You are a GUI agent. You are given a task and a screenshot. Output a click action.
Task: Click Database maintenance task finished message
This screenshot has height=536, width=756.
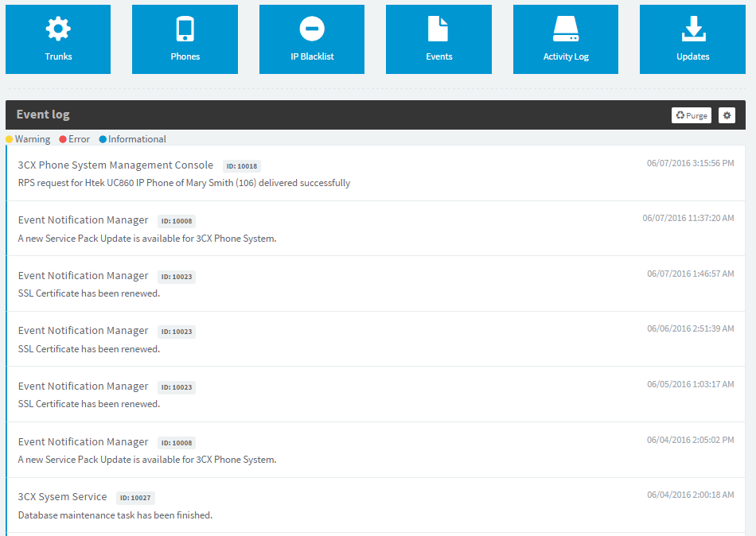click(x=115, y=515)
